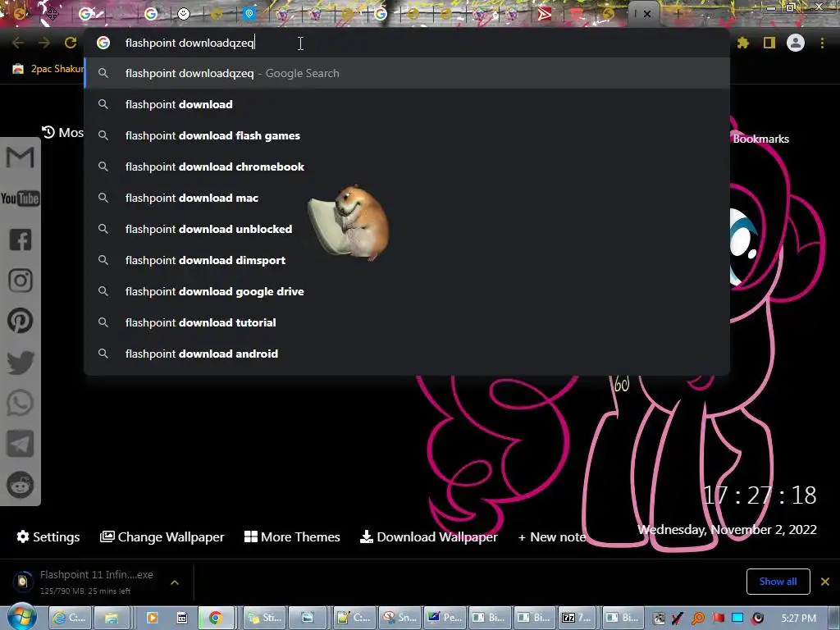This screenshot has width=840, height=630.
Task: Pick 'flashpoint download unblocked' suggestion
Action: tap(407, 229)
